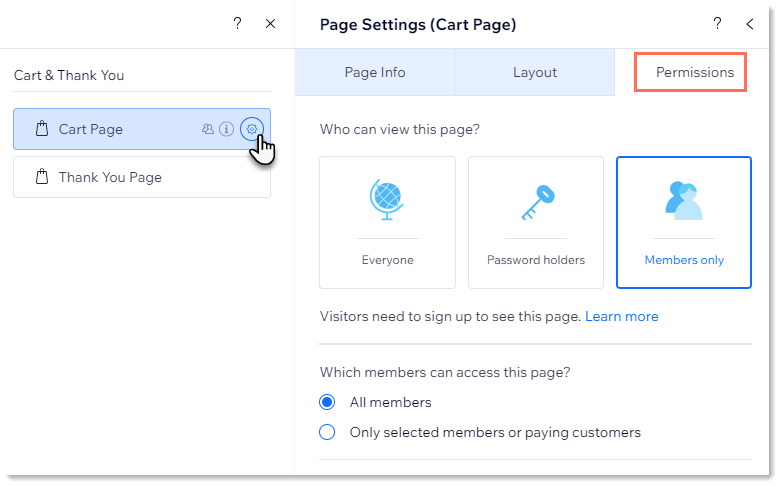This screenshot has height=487, width=781.
Task: Collapse Page Settings with back chevron
Action: 750,24
